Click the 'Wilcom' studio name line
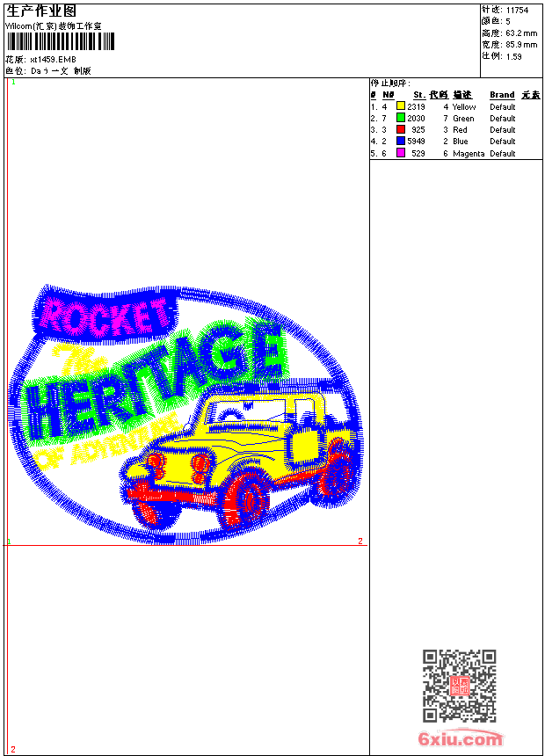545x756 pixels. pyautogui.click(x=54, y=26)
